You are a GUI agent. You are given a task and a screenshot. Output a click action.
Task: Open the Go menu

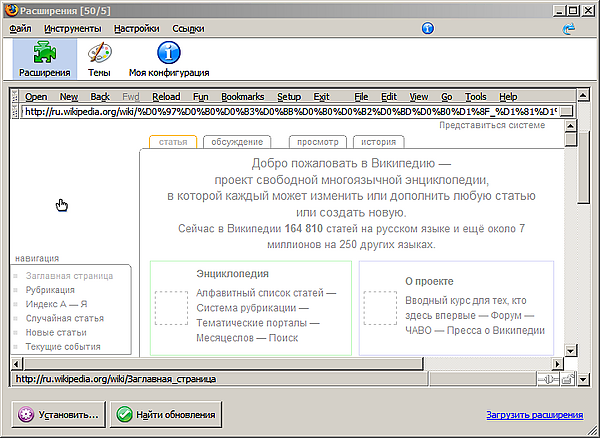pyautogui.click(x=447, y=97)
